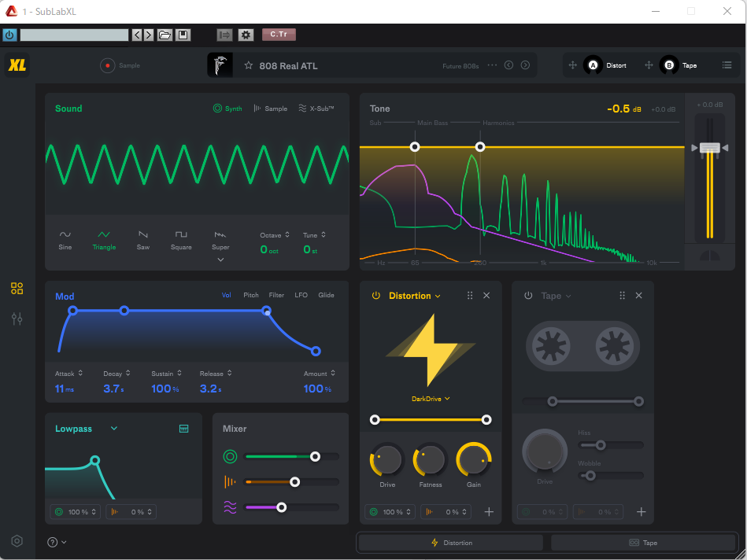Screen dimensions: 747x560
Task: Remove the Distortion effect module
Action: pos(486,296)
